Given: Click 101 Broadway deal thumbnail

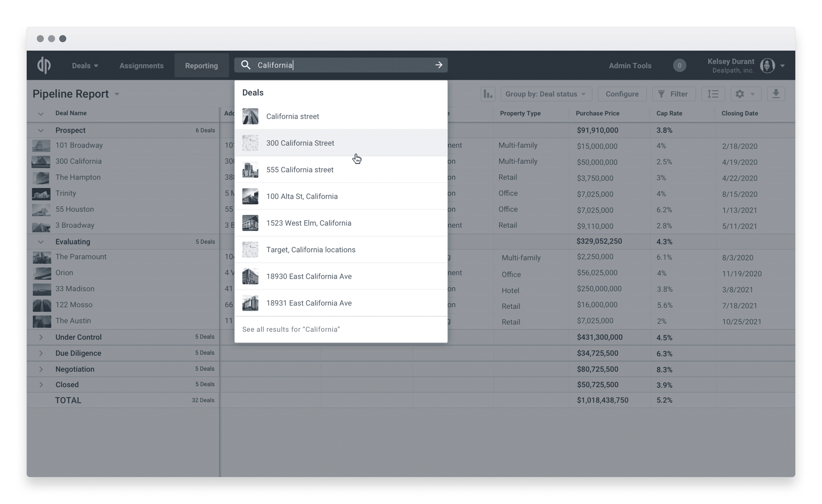Looking at the screenshot, I should coord(41,146).
